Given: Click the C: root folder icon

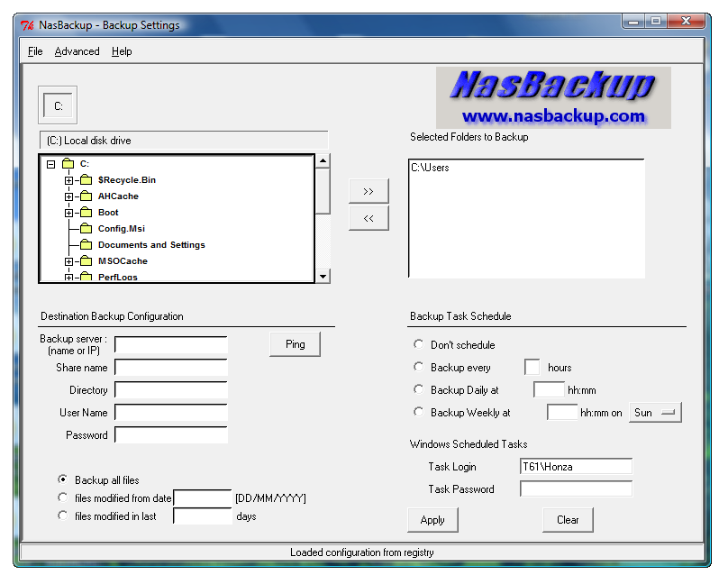Looking at the screenshot, I should point(68,163).
